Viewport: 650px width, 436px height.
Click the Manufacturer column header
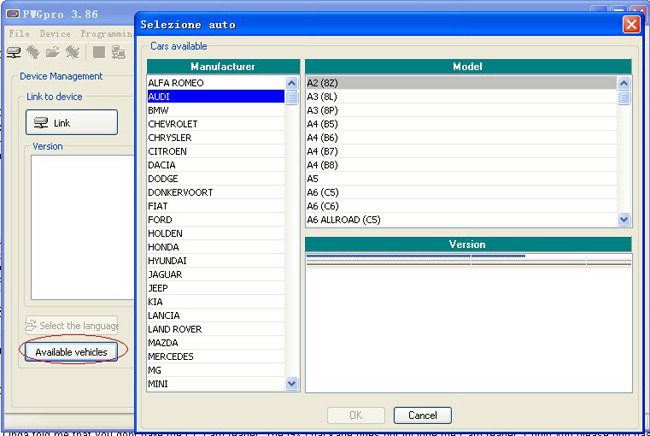point(223,66)
